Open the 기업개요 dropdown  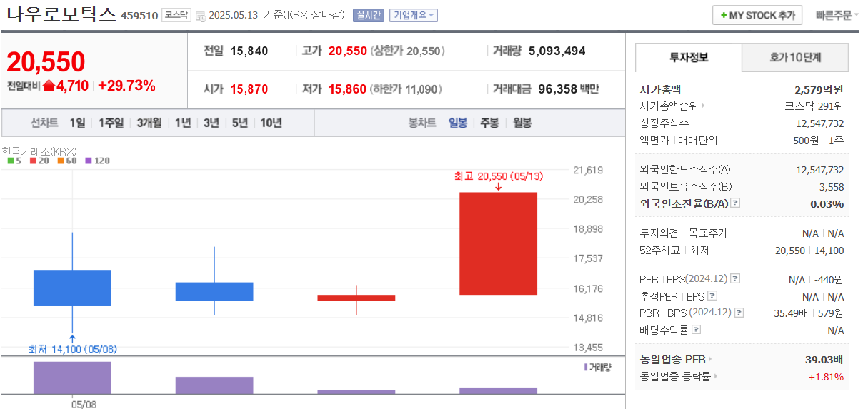click(414, 15)
